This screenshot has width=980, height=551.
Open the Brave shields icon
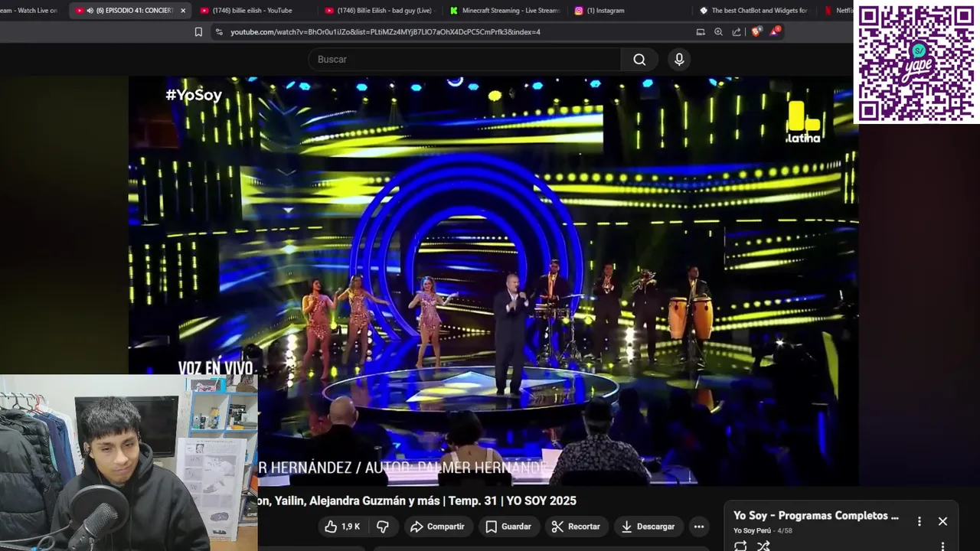756,32
